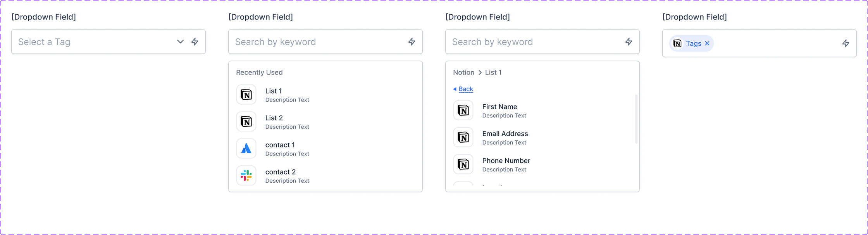Click Notion icon beside Email Address
The image size is (868, 235).
coord(463,137)
